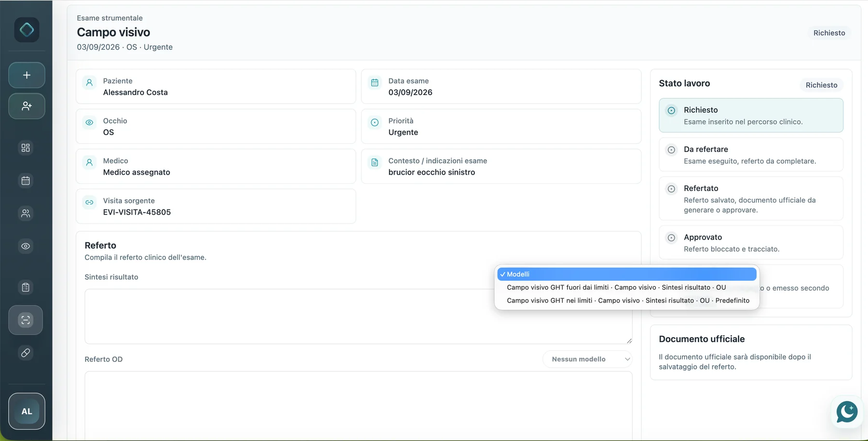The image size is (868, 441).
Task: Click the Richiesto badge beside Stato lavoro
Action: coord(821,85)
